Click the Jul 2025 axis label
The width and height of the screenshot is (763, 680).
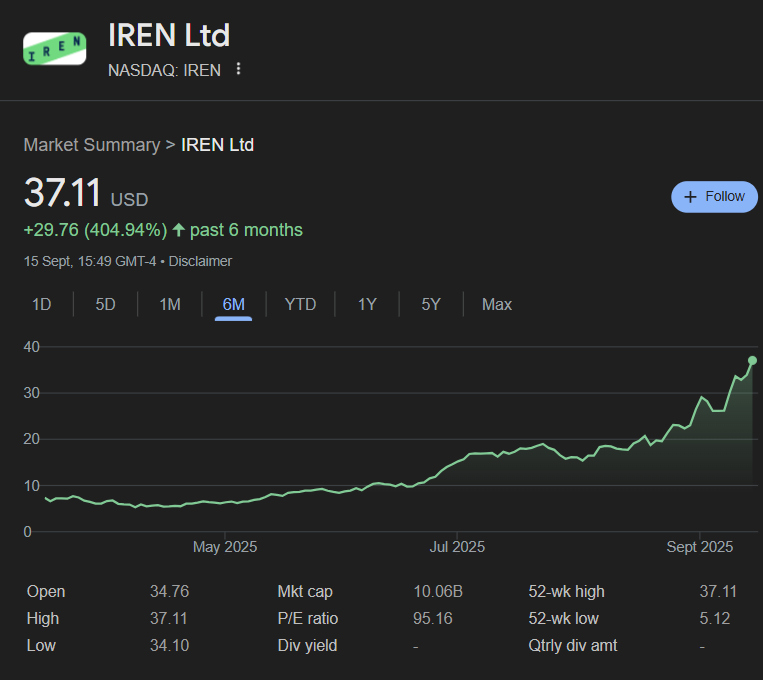[x=457, y=547]
